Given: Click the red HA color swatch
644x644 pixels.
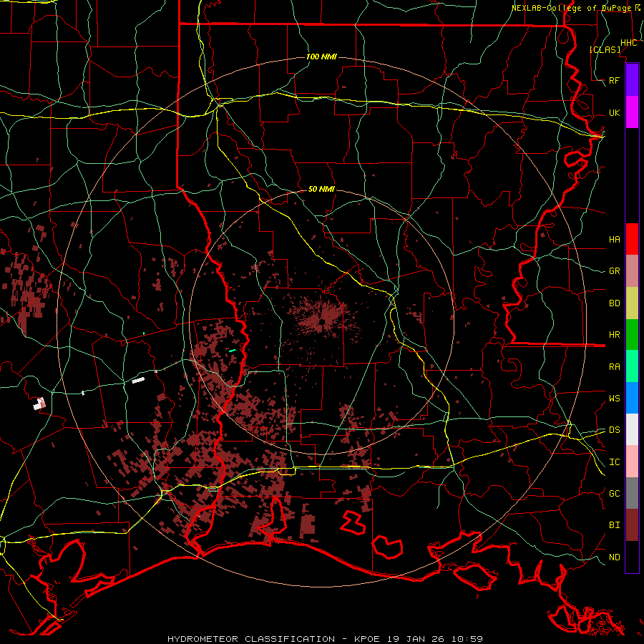Looking at the screenshot, I should click(632, 239).
